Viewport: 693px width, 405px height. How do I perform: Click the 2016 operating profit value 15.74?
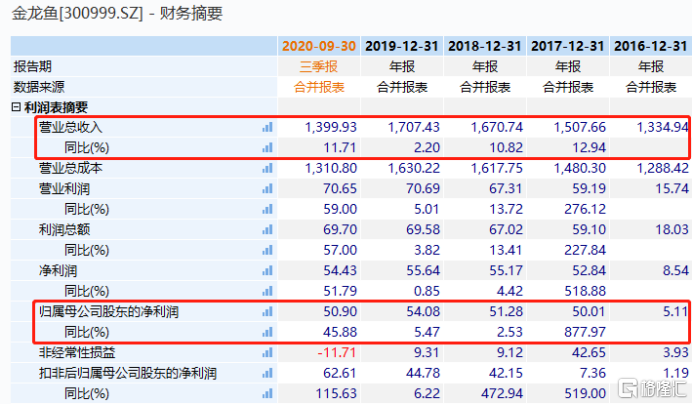672,189
